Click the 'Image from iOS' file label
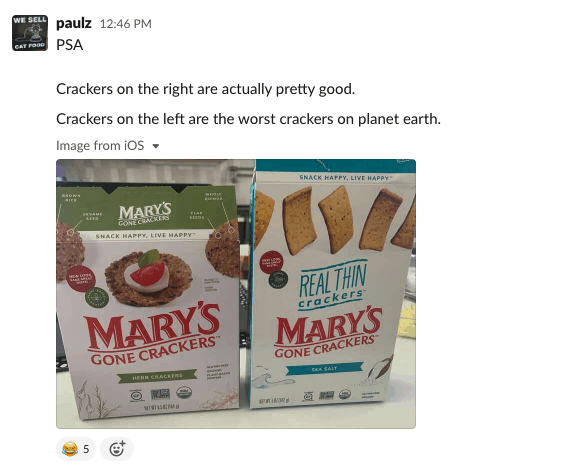 100,146
